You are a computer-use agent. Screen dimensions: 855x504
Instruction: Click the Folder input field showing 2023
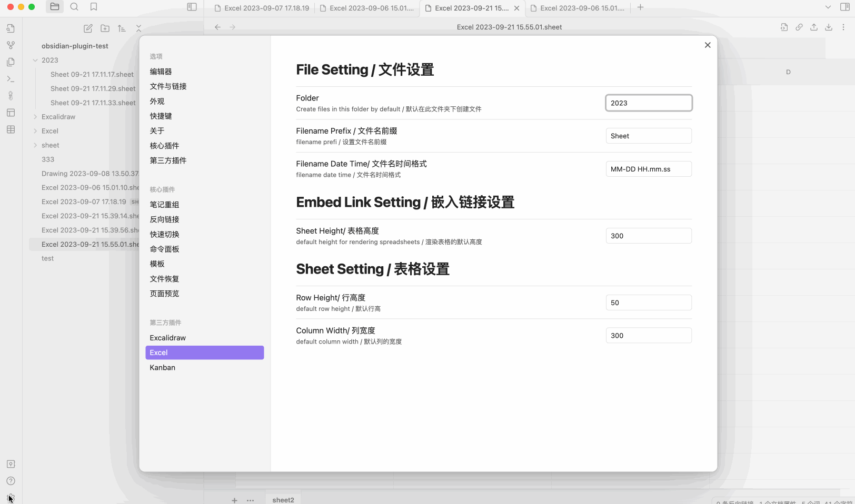(x=649, y=103)
